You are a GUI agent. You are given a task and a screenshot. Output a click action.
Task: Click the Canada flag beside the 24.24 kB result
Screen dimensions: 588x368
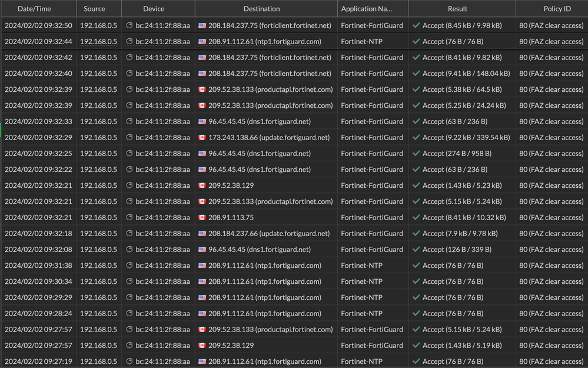click(x=202, y=105)
